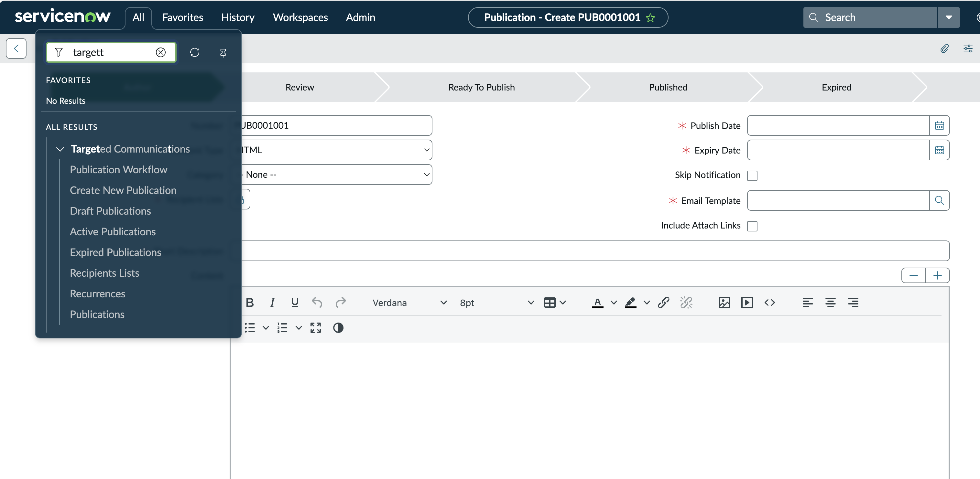The width and height of the screenshot is (980, 479).
Task: Open the source code view
Action: (x=770, y=303)
